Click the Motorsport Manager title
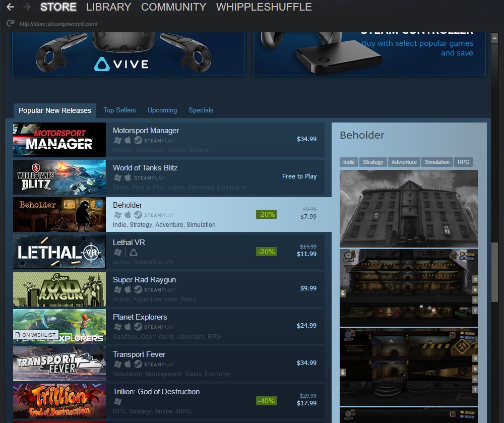 coord(146,131)
